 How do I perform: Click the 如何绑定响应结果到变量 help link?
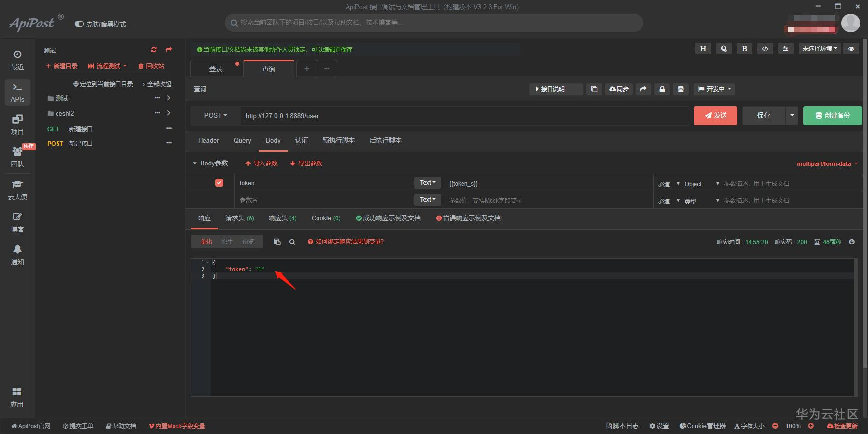point(346,242)
